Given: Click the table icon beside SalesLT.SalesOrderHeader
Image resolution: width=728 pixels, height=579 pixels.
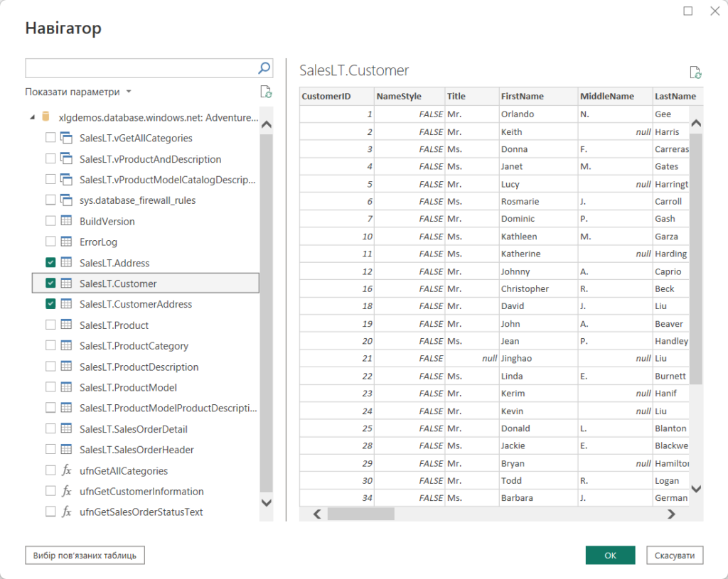Looking at the screenshot, I should 67,449.
